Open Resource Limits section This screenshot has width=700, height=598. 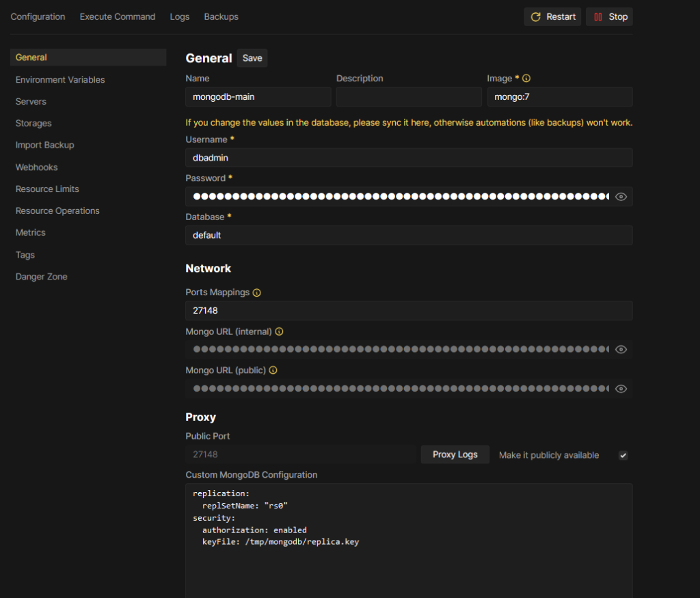(47, 189)
